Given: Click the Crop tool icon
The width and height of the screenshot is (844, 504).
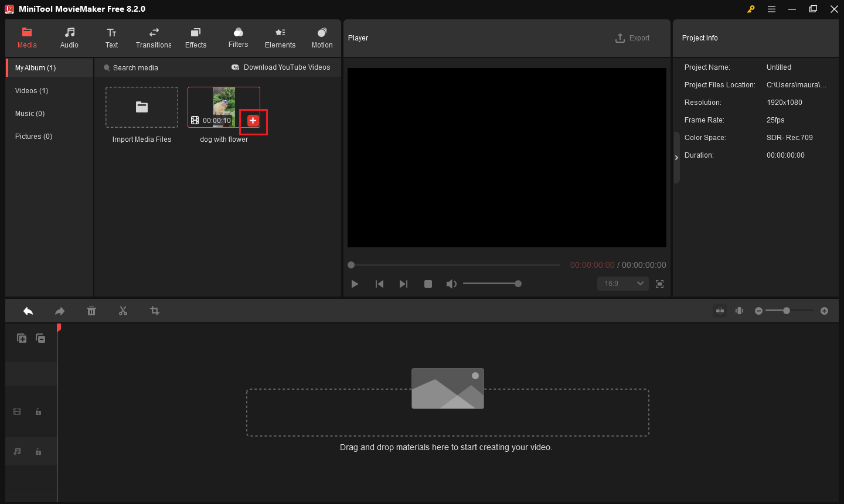Looking at the screenshot, I should pyautogui.click(x=155, y=311).
